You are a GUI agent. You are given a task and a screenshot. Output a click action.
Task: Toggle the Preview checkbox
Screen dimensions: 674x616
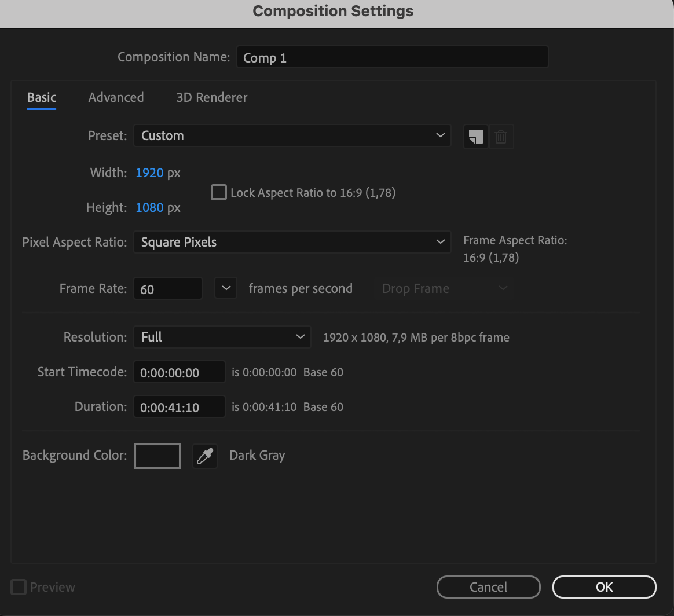[19, 587]
